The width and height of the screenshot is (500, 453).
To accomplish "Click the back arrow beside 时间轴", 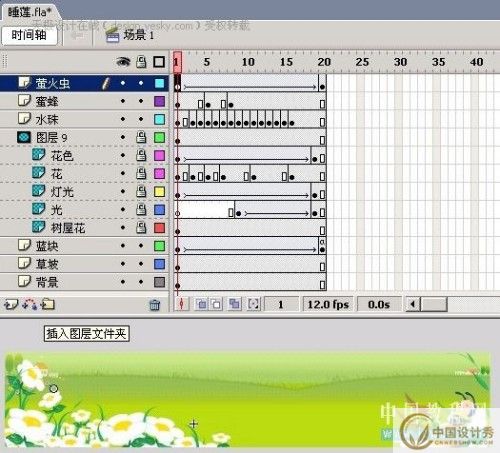I will pyautogui.click(x=78, y=35).
